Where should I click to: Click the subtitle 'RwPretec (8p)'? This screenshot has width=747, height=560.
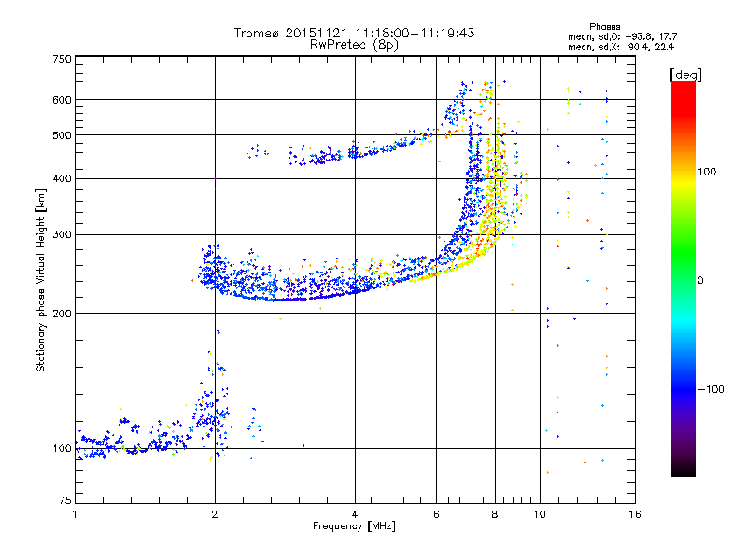(x=354, y=45)
